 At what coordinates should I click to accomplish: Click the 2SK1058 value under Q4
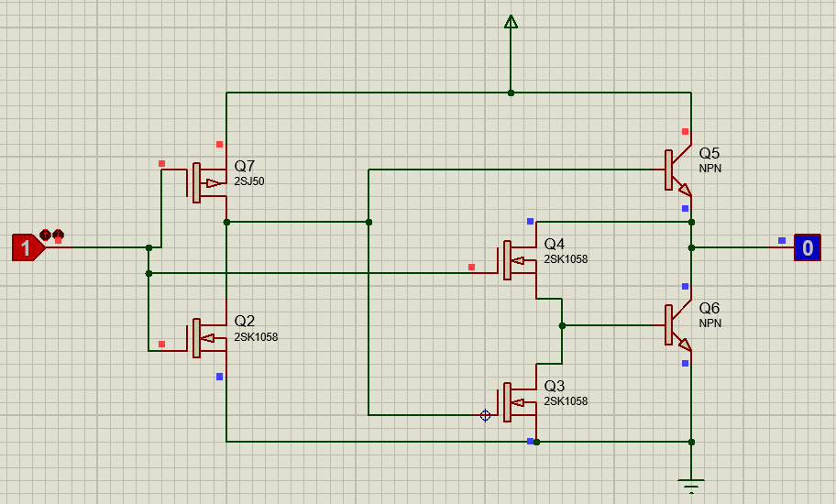pos(566,259)
